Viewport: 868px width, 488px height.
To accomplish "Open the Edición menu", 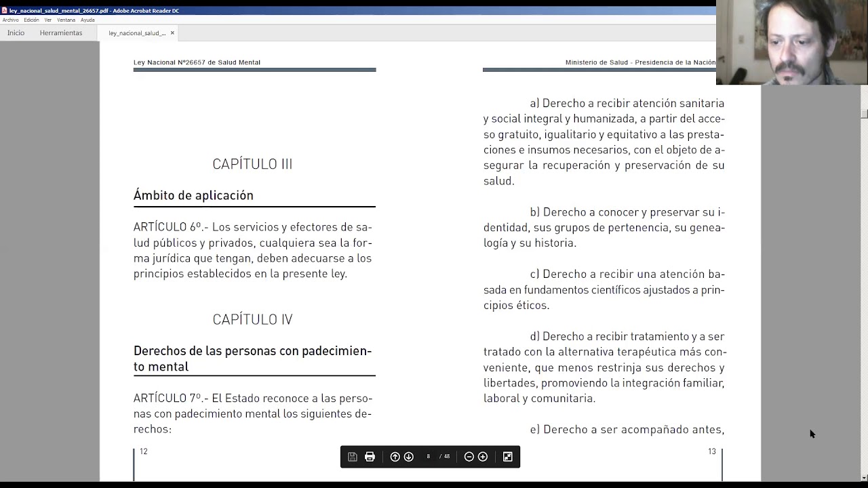I will [x=31, y=20].
